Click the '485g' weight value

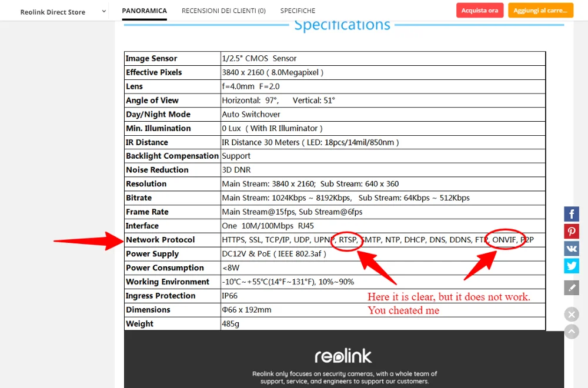[x=230, y=323]
